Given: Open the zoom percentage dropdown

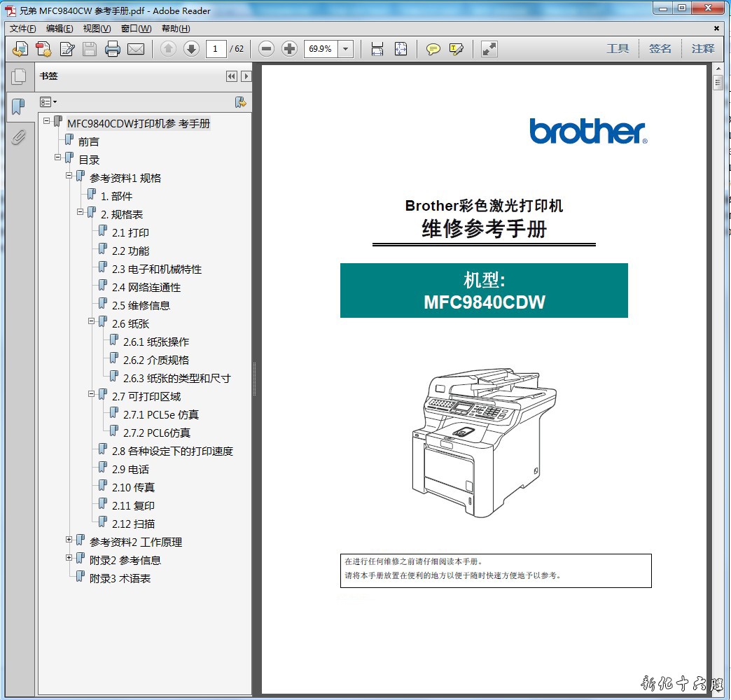Looking at the screenshot, I should tap(346, 49).
